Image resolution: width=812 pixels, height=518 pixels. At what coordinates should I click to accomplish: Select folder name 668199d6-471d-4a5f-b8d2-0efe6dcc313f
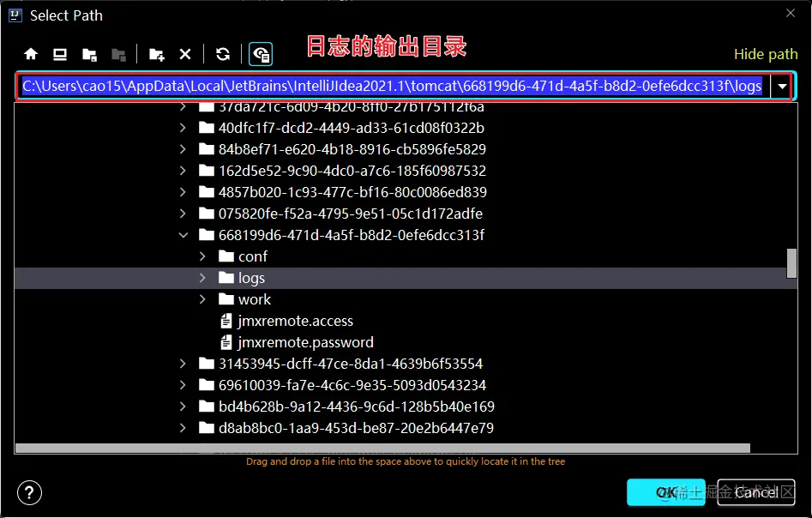[351, 235]
